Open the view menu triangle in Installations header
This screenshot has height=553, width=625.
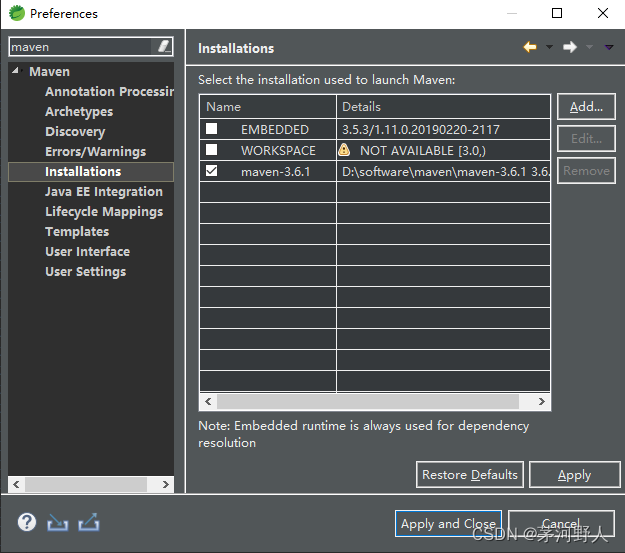click(x=609, y=47)
